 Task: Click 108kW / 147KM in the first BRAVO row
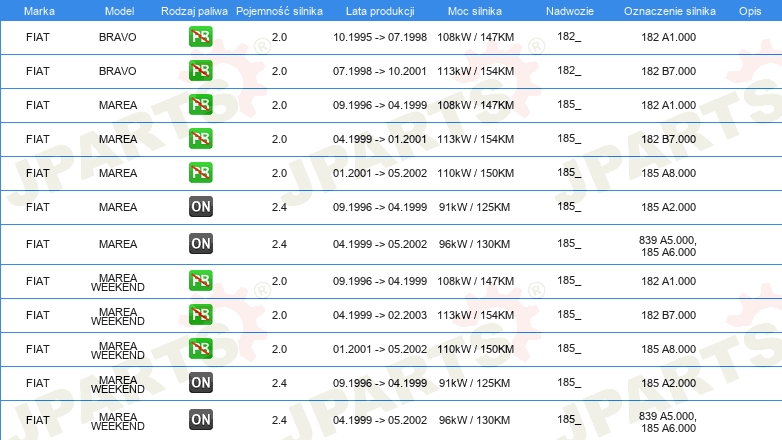coord(476,37)
